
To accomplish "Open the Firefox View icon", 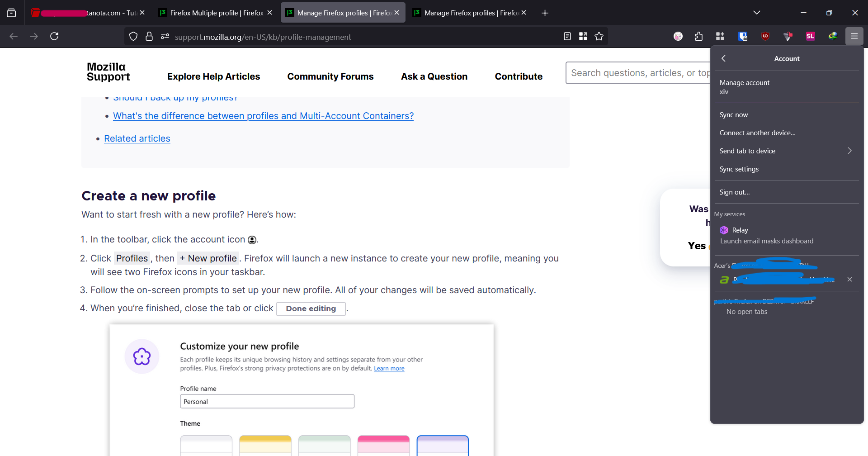I will (x=11, y=13).
